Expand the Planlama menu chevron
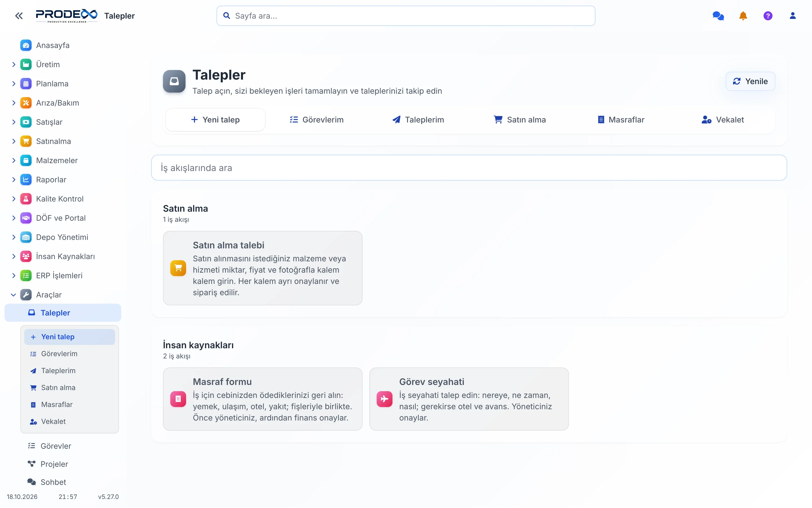The width and height of the screenshot is (812, 508). click(14, 84)
